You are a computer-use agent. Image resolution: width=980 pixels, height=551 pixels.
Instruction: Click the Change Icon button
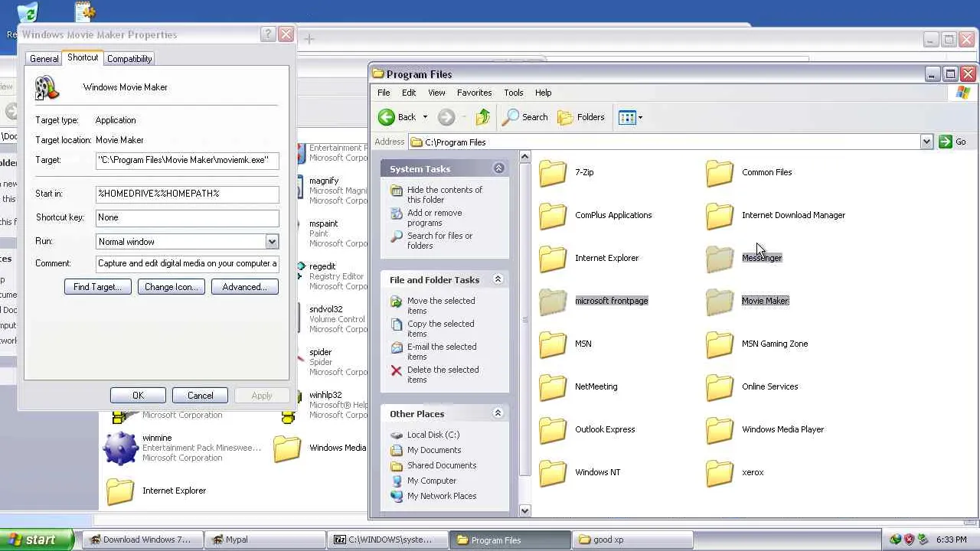[171, 287]
